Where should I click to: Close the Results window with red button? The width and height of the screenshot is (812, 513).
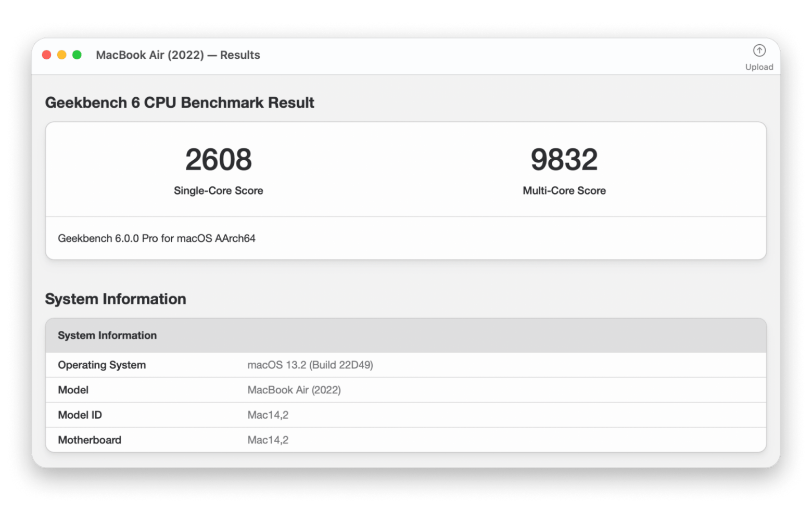[46, 55]
